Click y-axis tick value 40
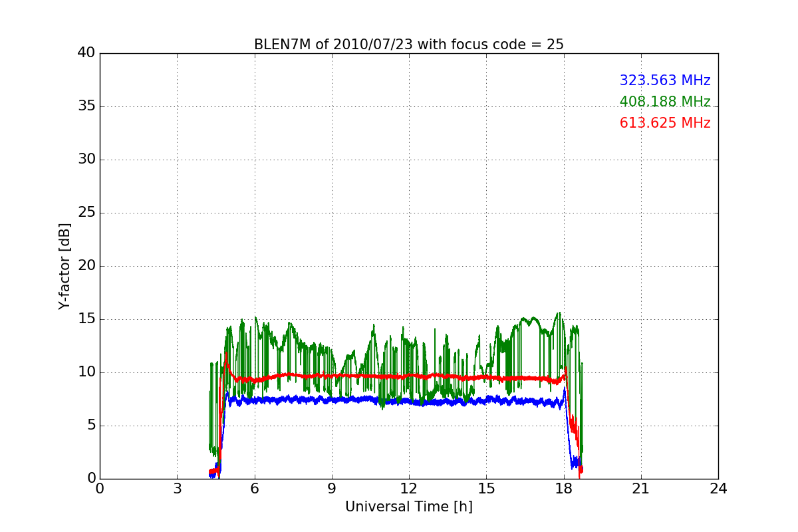 (86, 53)
